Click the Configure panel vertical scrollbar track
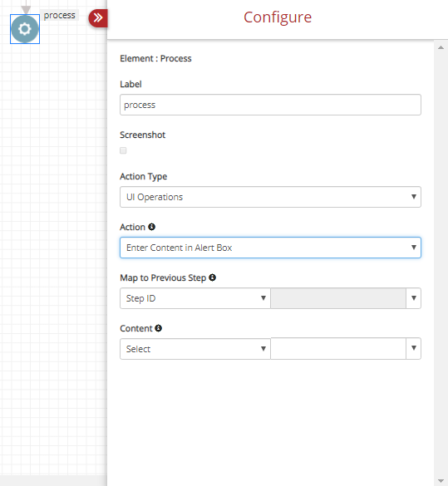448x486 pixels. pos(441,264)
